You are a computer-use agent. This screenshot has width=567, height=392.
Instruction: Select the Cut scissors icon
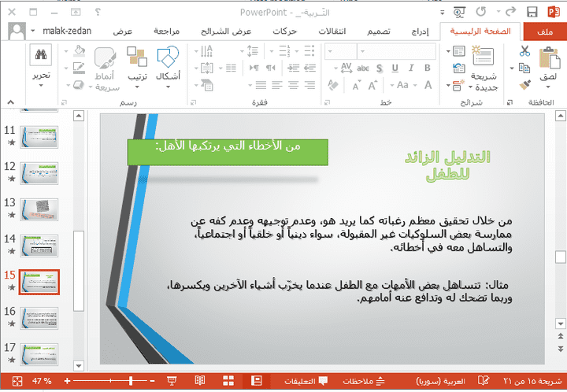click(524, 51)
